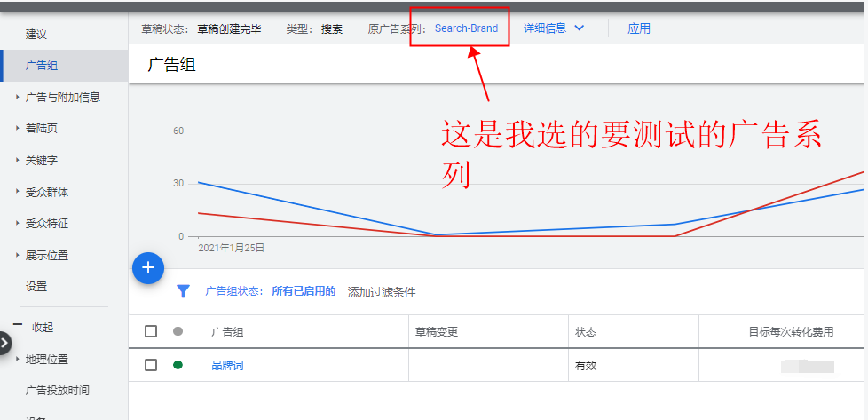Click the 应用 button
This screenshot has height=420, width=868.
click(x=639, y=28)
